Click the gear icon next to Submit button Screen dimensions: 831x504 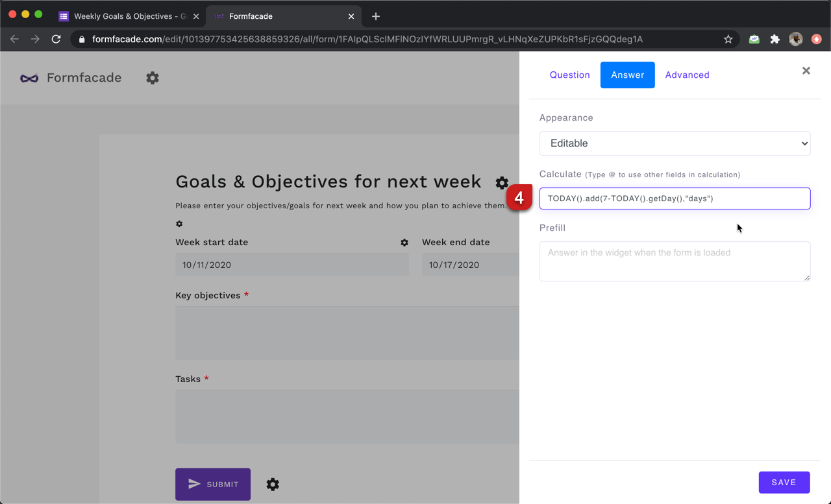point(273,485)
